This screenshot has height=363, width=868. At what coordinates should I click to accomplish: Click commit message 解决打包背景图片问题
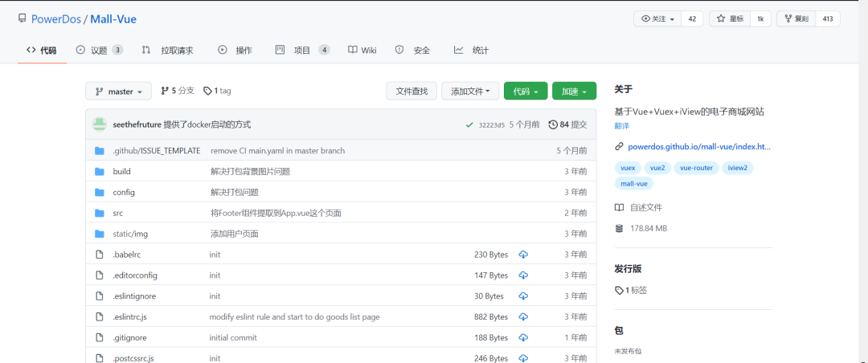pos(250,172)
